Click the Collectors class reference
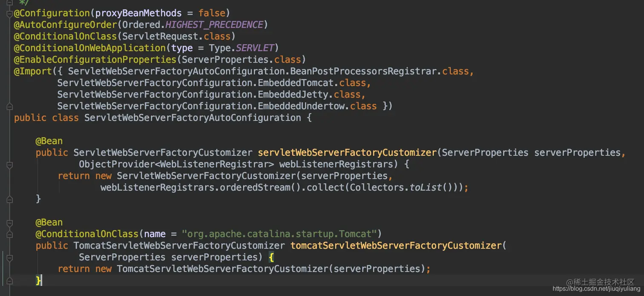Viewport: 644px width, 296px height. (377, 187)
